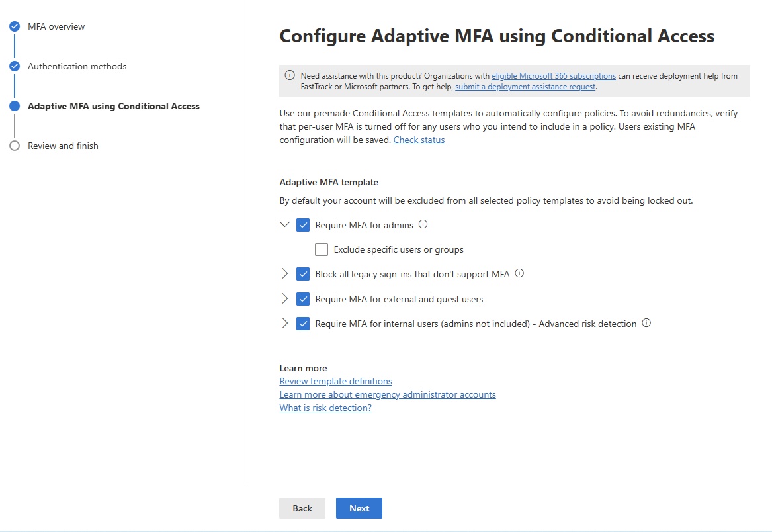Open the Check status link
The width and height of the screenshot is (772, 532).
pyautogui.click(x=419, y=140)
